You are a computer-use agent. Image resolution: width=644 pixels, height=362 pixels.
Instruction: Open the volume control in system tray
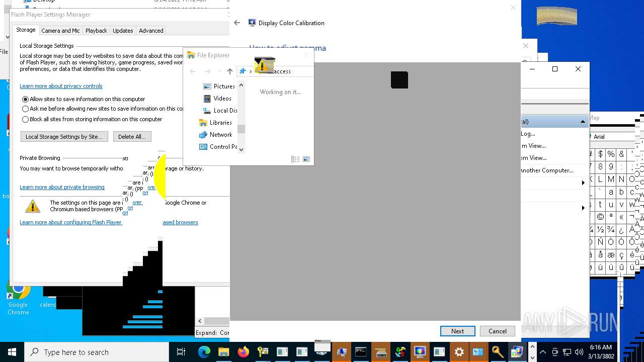(x=579, y=352)
